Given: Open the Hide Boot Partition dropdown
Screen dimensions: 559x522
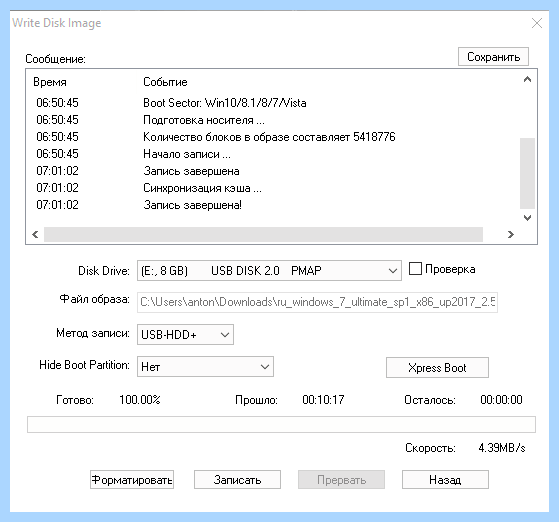Looking at the screenshot, I should (205, 367).
